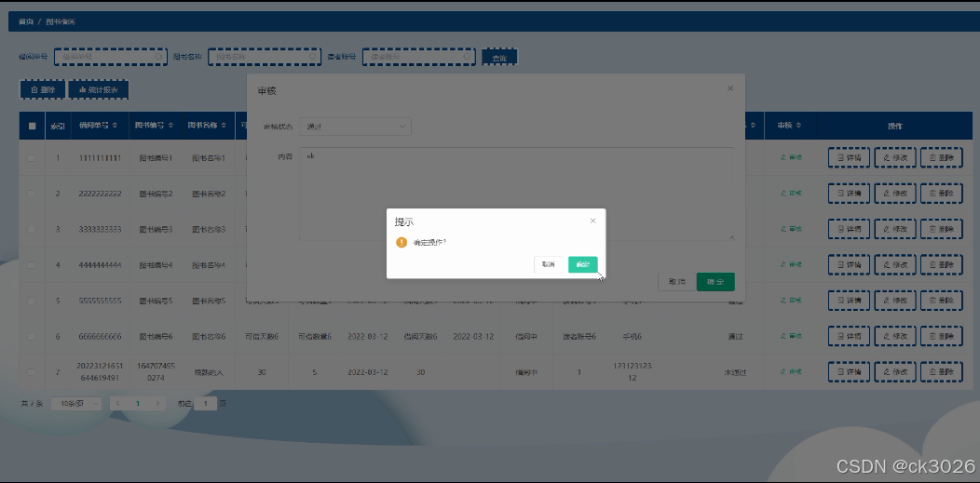Image resolution: width=980 pixels, height=483 pixels.
Task: Check the checkbox for index 7 row
Action: pyautogui.click(x=32, y=372)
